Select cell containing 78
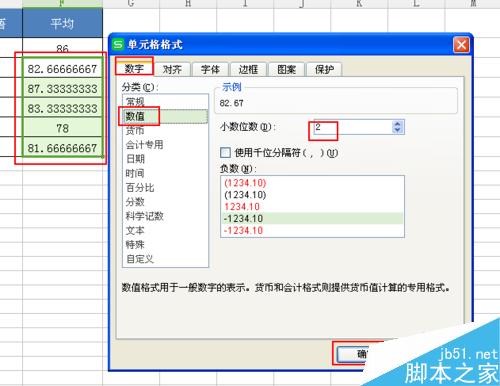 point(62,128)
